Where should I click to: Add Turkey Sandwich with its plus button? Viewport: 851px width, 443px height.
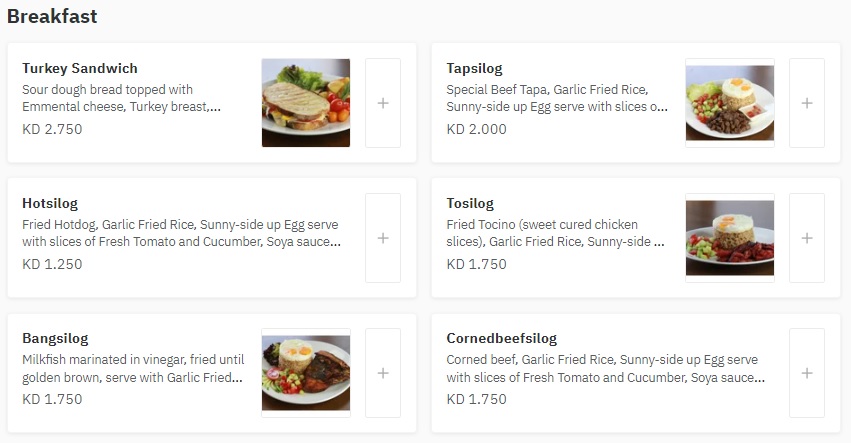point(383,103)
